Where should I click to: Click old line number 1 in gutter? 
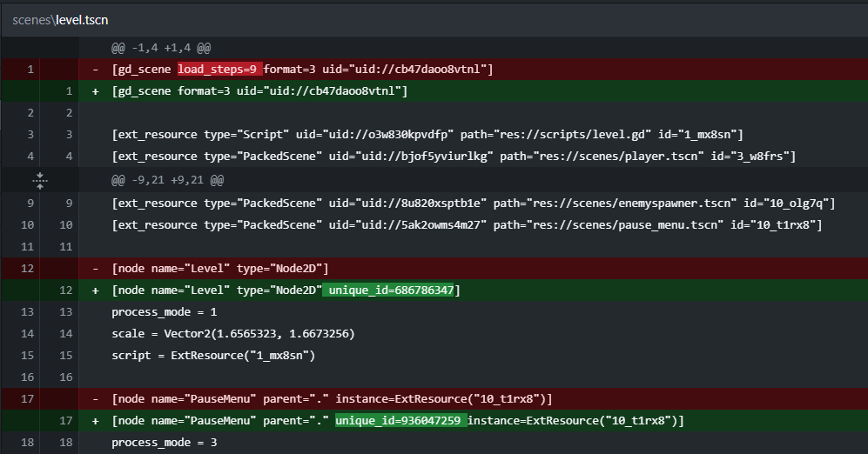point(30,70)
